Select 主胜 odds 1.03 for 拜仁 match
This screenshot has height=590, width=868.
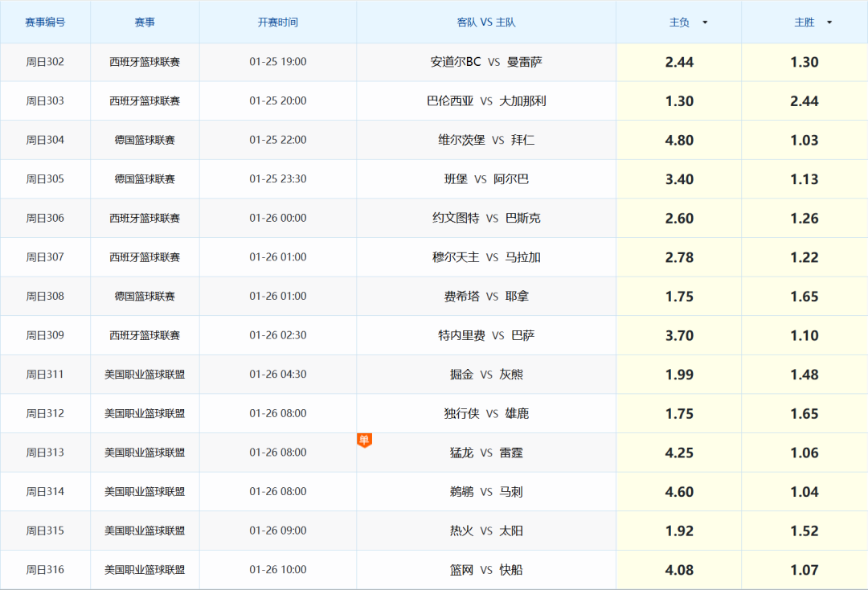(x=805, y=140)
